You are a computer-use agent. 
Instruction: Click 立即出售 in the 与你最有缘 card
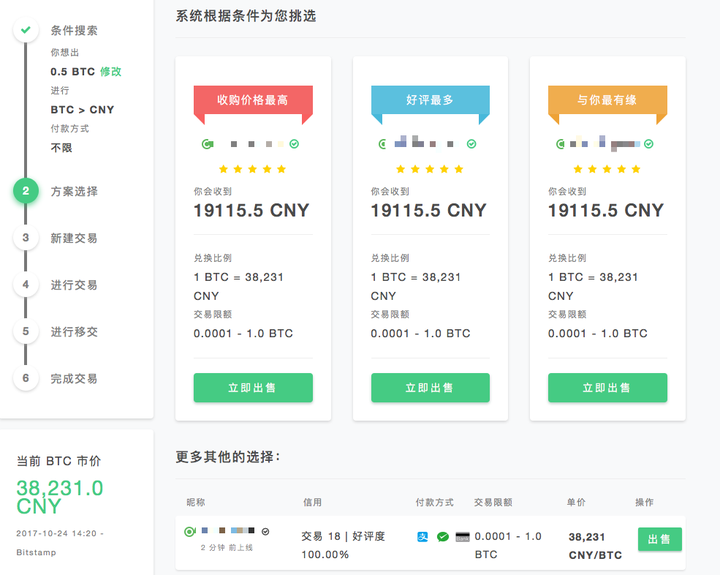coord(608,388)
